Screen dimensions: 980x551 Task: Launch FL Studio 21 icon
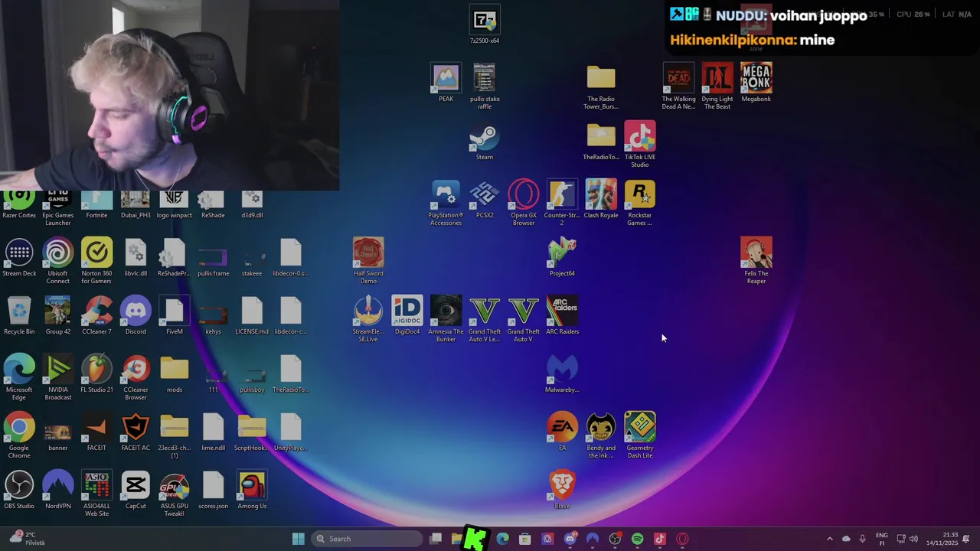pyautogui.click(x=96, y=373)
